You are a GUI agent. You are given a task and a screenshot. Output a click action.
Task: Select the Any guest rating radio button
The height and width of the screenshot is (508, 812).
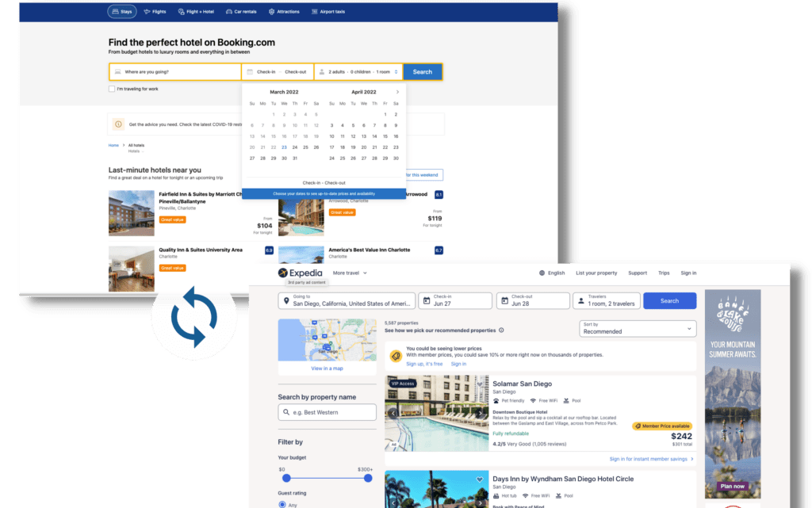click(x=282, y=504)
